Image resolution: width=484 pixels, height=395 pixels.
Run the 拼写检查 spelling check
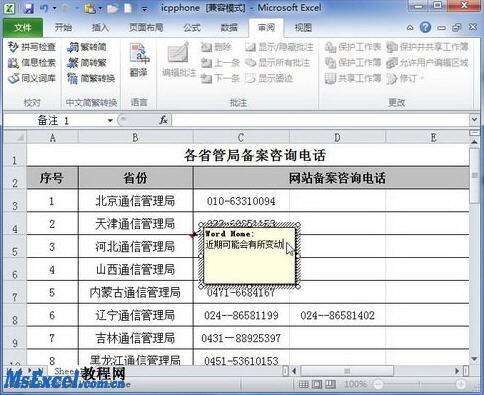(32, 47)
